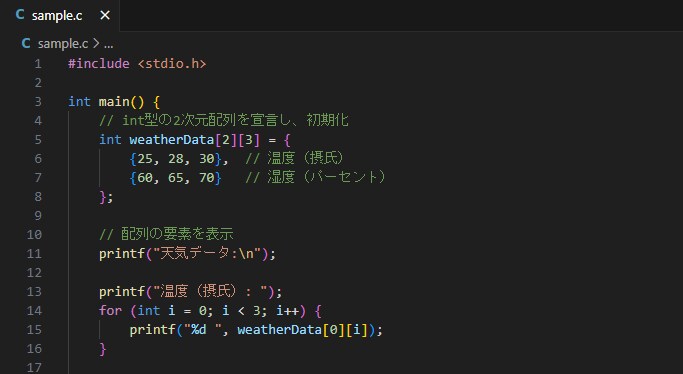Click the "%d " format string
Viewport: 683px width, 374px height.
click(203, 330)
